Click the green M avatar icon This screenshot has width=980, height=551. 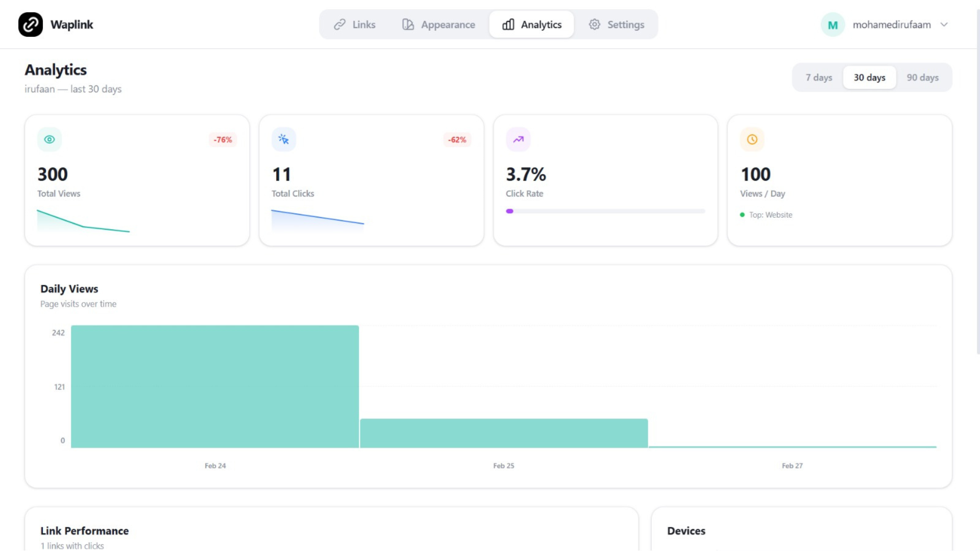click(x=832, y=24)
